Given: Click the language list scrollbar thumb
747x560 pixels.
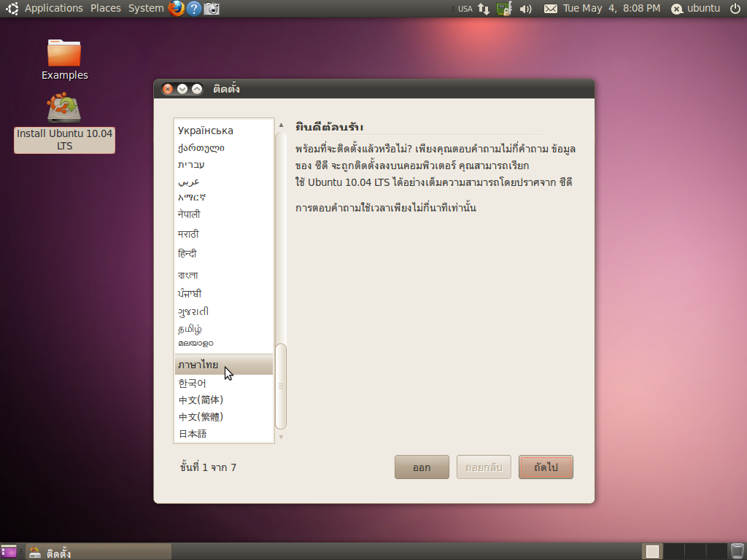Looking at the screenshot, I should coord(281,386).
